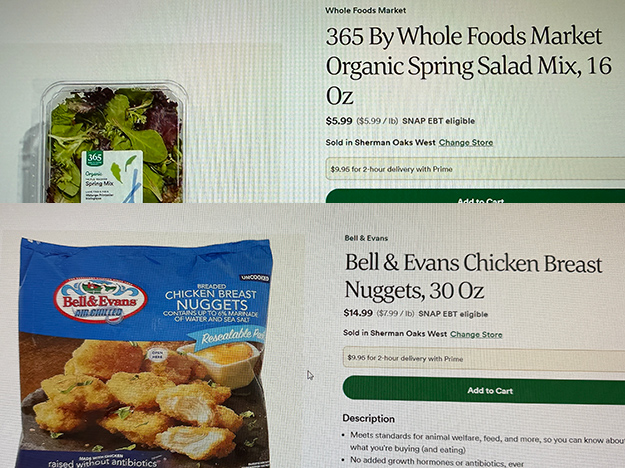Open the Bell & Evans brand link

click(x=366, y=238)
